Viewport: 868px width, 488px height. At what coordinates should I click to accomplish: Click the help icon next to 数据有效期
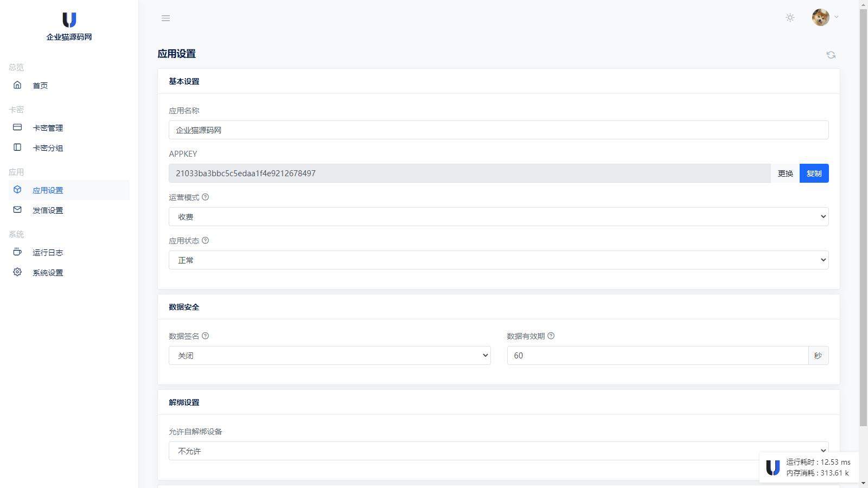point(551,336)
